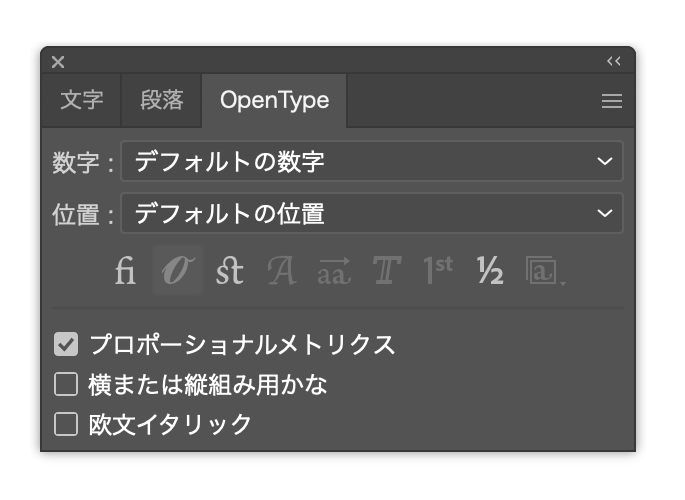Toggle contextual alternates icon
685x500 pixels.
pyautogui.click(x=178, y=271)
